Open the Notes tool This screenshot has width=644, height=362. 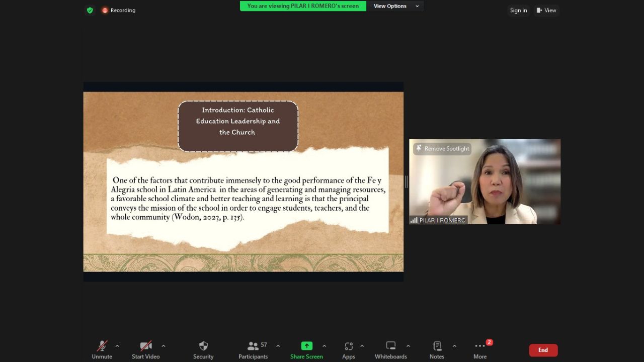coord(437,350)
